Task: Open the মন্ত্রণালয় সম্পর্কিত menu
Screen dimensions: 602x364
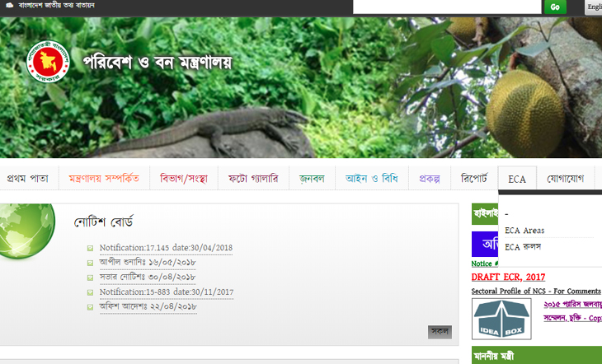Action: tap(104, 178)
